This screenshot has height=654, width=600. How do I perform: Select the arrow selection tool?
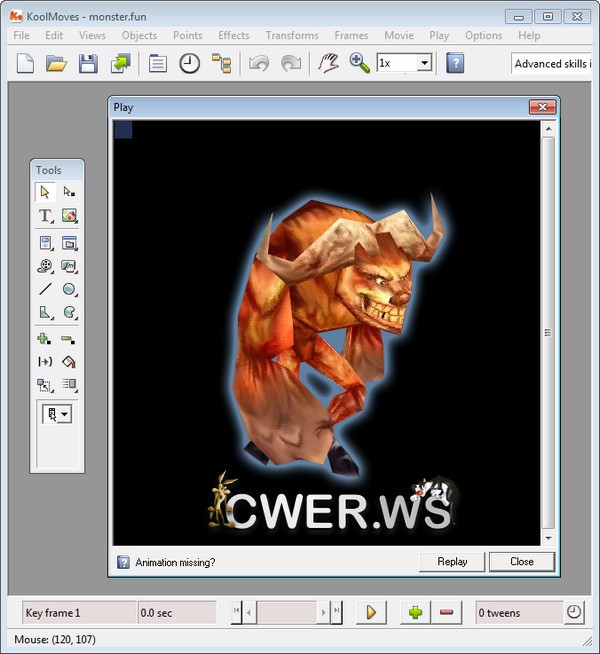45,192
